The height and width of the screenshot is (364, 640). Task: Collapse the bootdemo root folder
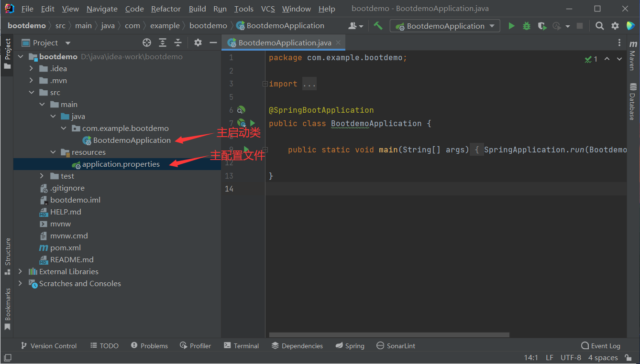(x=20, y=56)
